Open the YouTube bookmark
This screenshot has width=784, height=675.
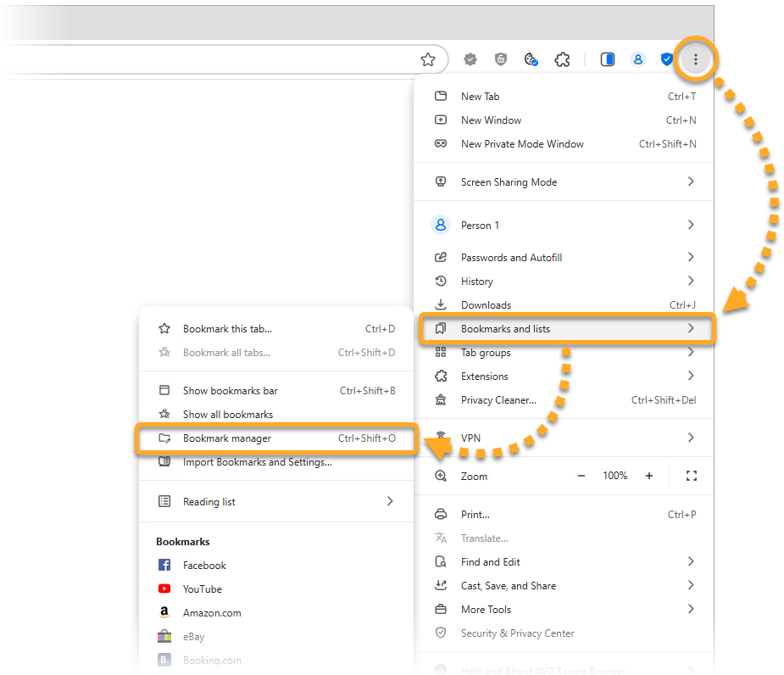(202, 589)
